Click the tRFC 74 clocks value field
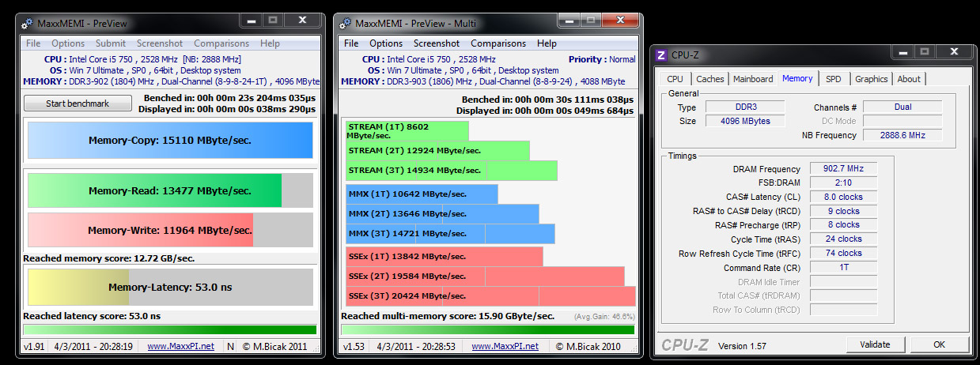 pos(843,253)
